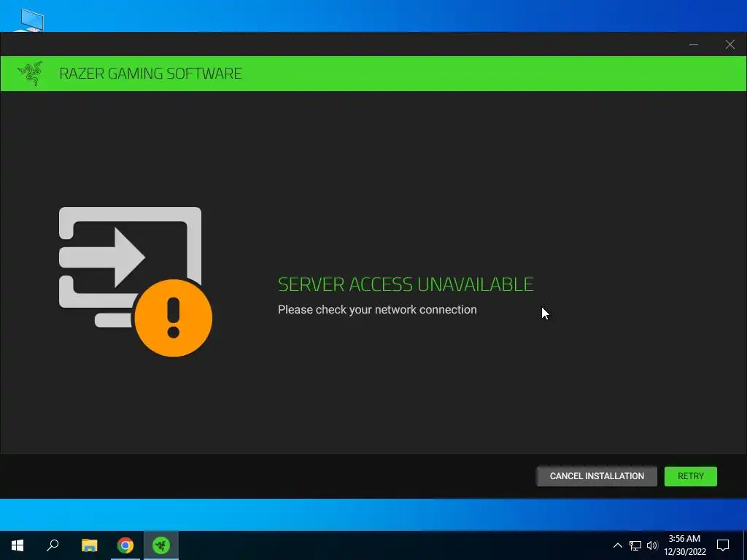The image size is (747, 560).
Task: Click CANCEL INSTALLATION button
Action: click(597, 476)
